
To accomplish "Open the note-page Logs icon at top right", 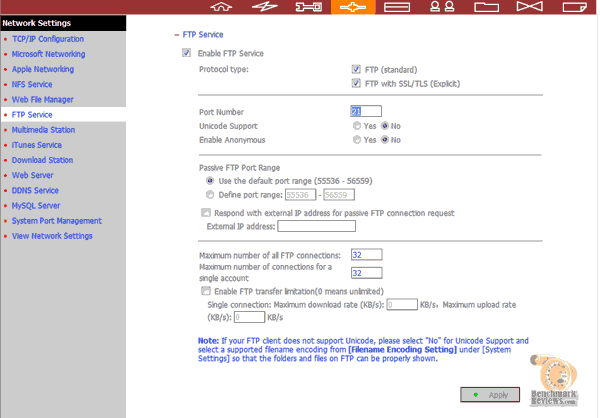I will 574,7.
